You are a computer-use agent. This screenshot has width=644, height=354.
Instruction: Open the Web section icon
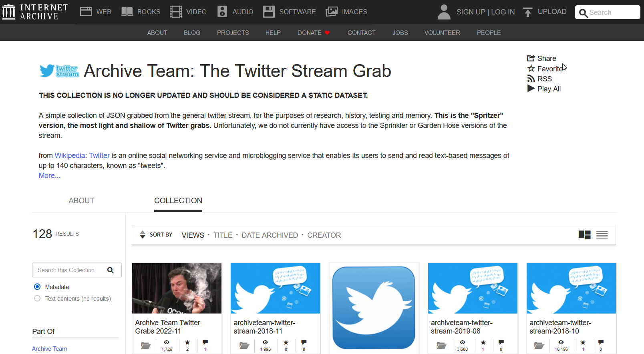(86, 12)
